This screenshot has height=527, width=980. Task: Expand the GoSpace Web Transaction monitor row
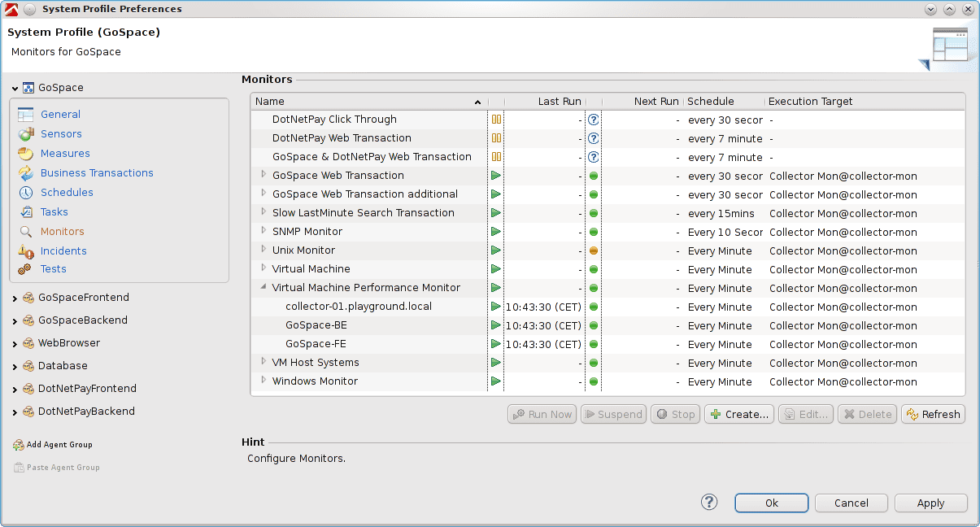(263, 175)
